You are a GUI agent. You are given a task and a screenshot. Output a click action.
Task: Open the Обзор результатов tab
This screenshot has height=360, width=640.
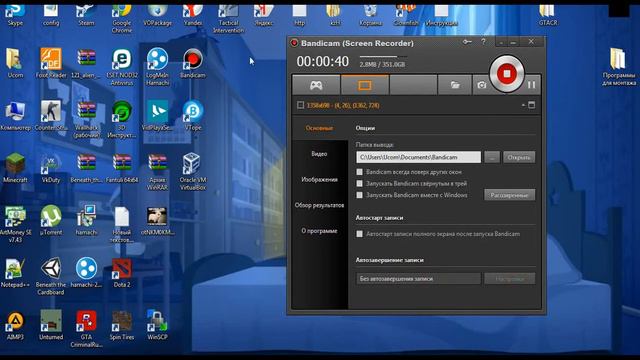click(x=319, y=205)
